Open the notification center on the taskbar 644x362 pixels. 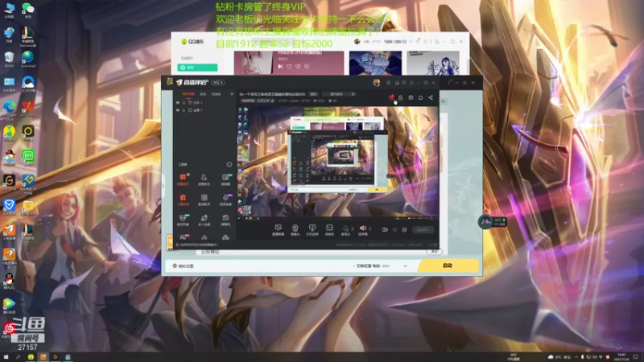coord(636,357)
